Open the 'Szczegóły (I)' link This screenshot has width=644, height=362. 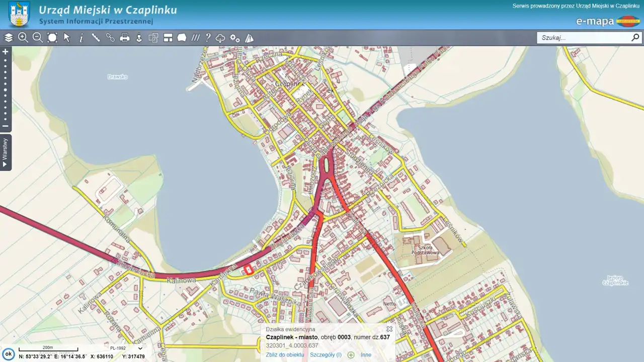tap(326, 355)
